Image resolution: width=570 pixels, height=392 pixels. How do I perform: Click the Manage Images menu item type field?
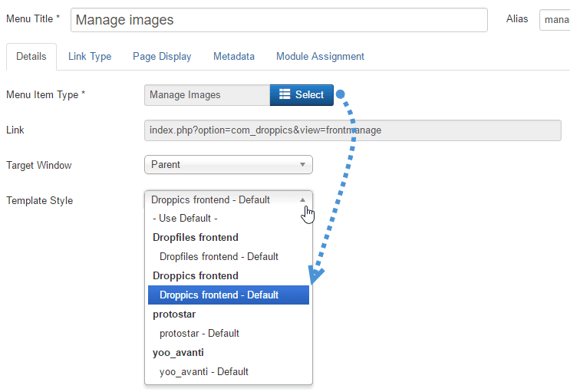coord(206,95)
